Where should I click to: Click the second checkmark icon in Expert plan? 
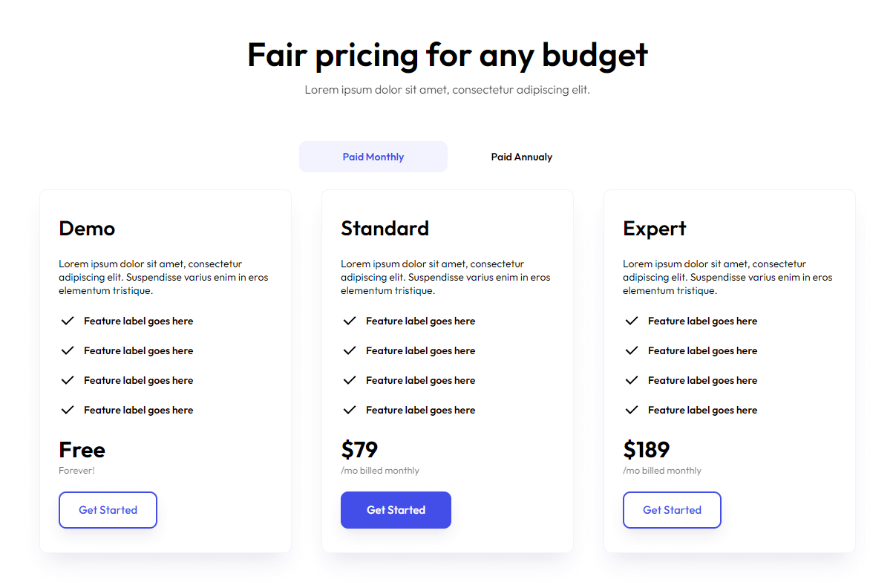(x=631, y=350)
